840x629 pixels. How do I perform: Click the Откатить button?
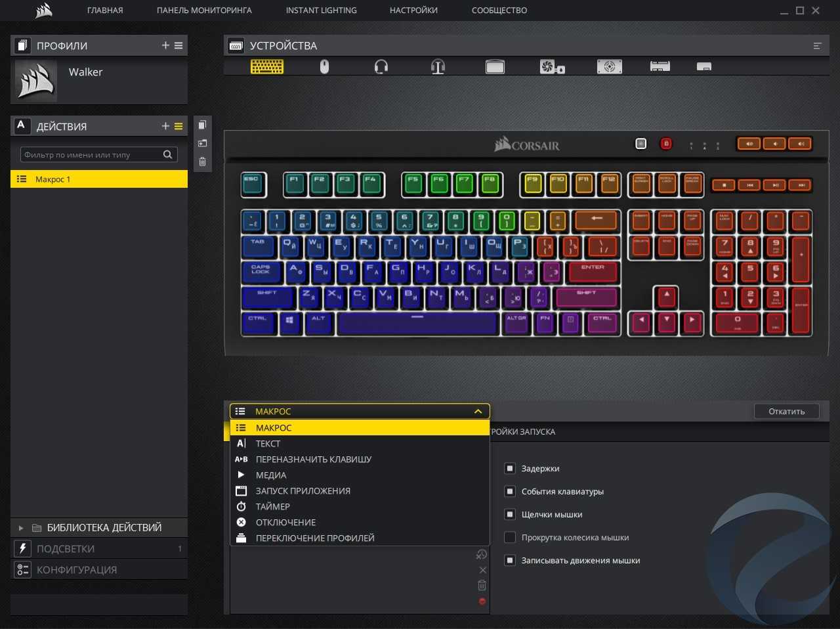786,412
